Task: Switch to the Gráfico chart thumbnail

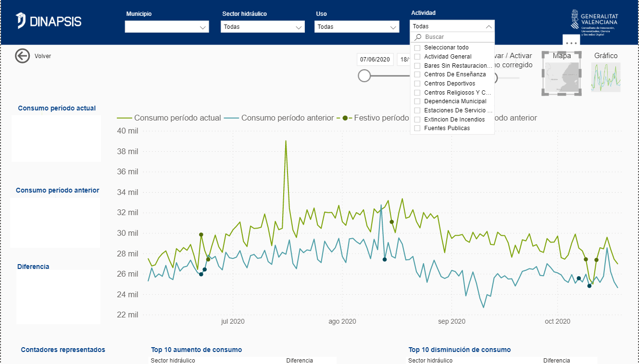Action: tap(605, 77)
